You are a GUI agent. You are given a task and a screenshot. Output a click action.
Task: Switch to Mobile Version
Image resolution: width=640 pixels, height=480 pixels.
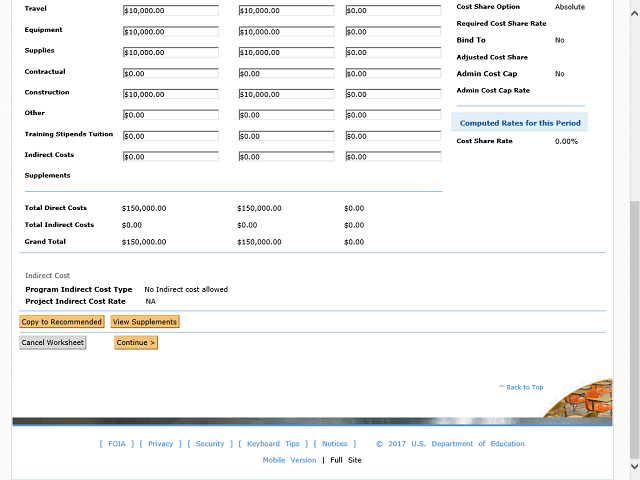pos(289,460)
